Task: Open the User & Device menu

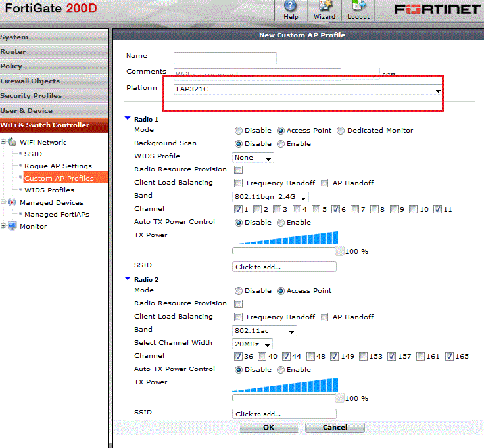Action: point(54,111)
